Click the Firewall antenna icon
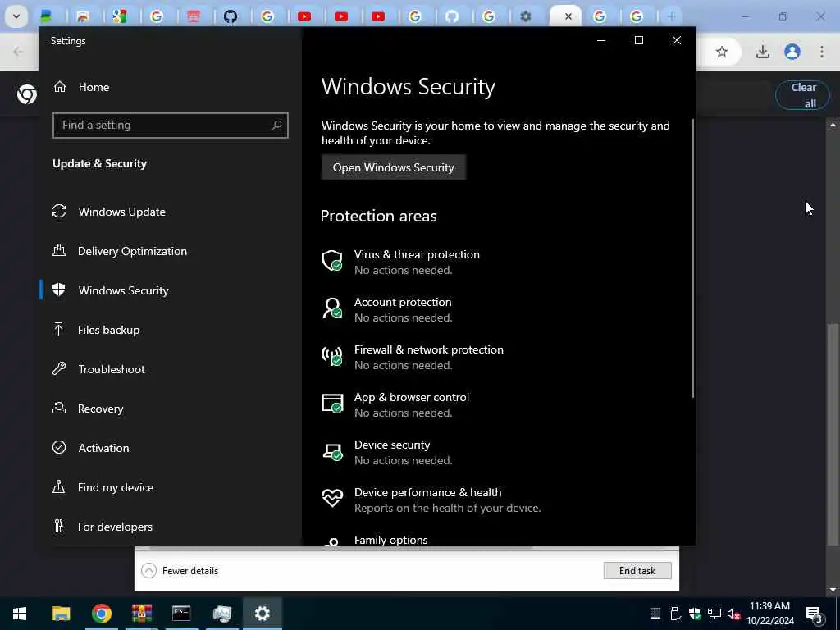 [x=331, y=356]
